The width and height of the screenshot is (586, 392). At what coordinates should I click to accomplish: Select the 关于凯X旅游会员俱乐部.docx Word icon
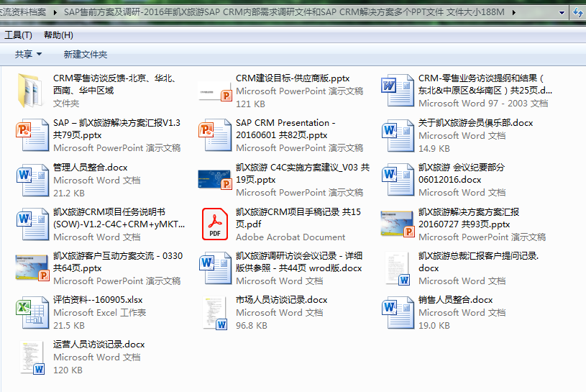[398, 135]
